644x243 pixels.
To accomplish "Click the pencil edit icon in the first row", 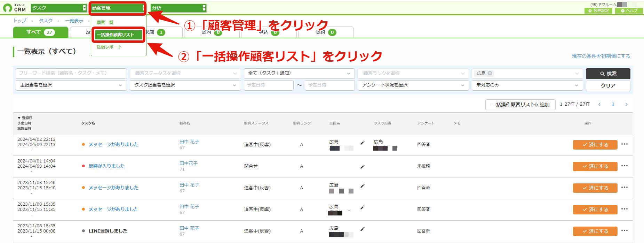I will [362, 143].
